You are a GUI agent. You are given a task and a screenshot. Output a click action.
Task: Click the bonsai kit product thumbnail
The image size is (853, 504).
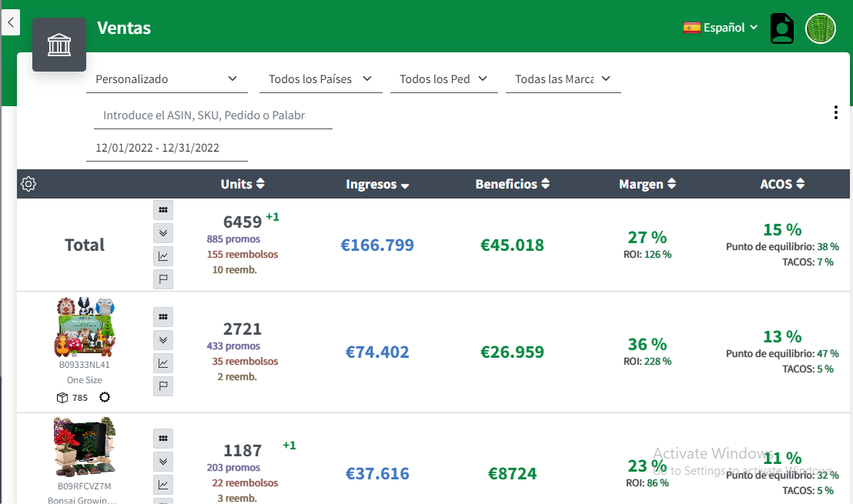click(x=85, y=447)
